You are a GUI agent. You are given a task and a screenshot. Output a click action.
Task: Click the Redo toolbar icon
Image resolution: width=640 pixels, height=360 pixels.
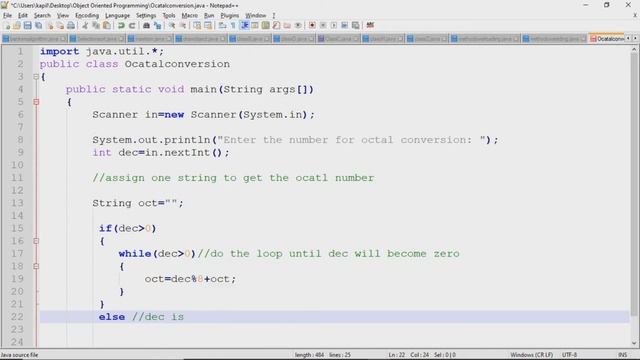pos(131,25)
